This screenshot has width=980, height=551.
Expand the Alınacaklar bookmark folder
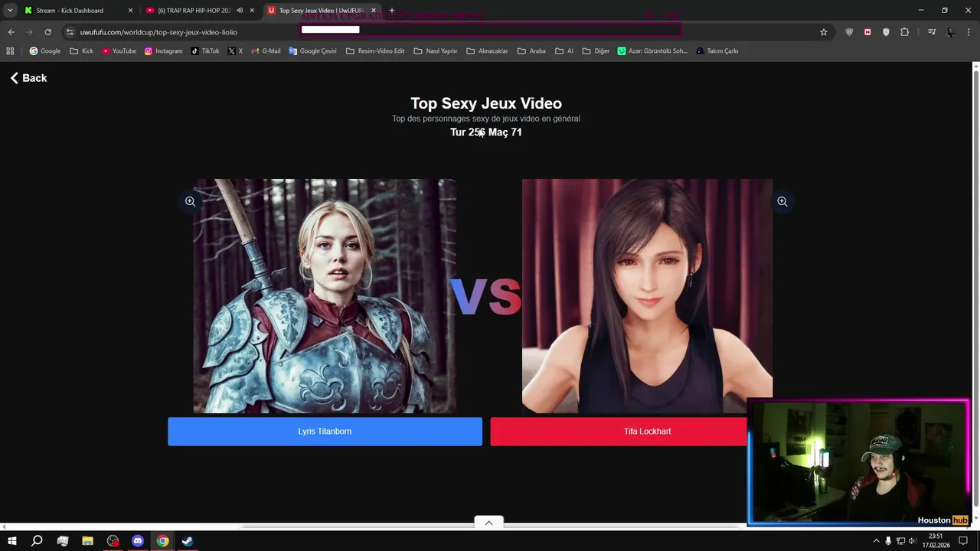[x=487, y=51]
